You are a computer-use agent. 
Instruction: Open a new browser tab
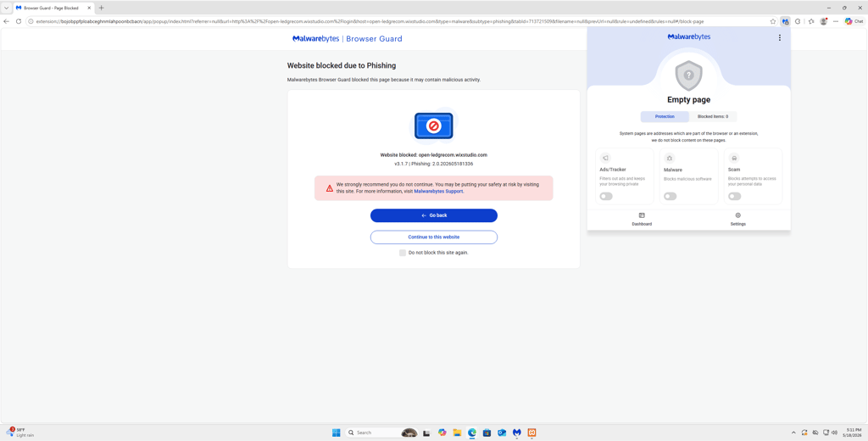(102, 8)
